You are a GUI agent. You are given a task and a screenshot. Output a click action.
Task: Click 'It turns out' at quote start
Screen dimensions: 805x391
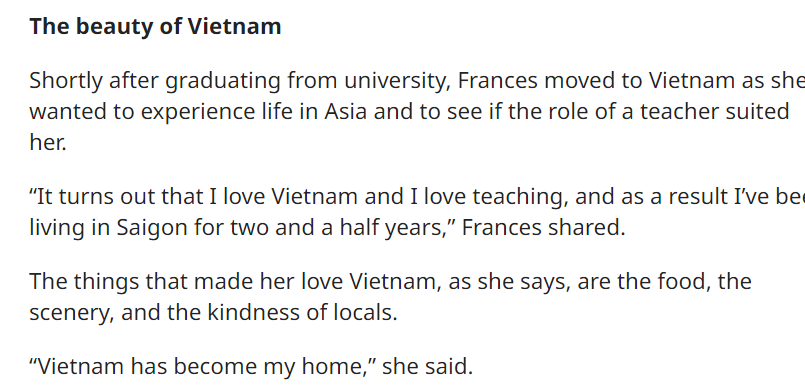[x=92, y=197]
